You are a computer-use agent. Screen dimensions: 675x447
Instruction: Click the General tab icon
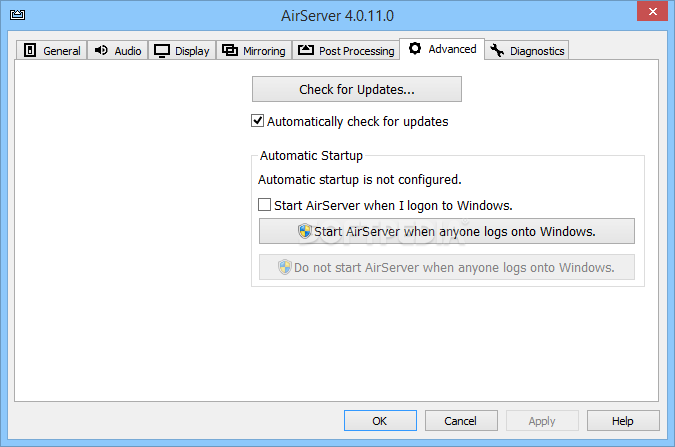point(30,50)
